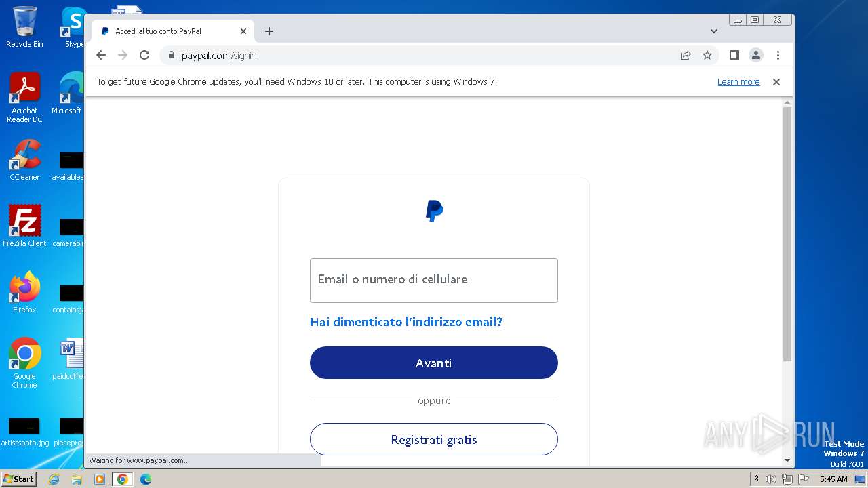The height and width of the screenshot is (488, 868).
Task: Open Chrome three-dot menu
Action: [778, 55]
